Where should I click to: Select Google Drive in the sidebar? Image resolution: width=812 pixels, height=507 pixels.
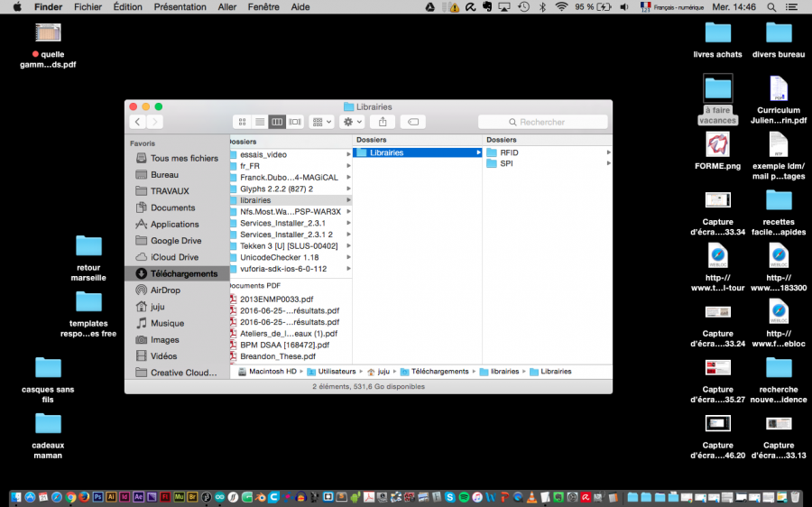coord(175,241)
